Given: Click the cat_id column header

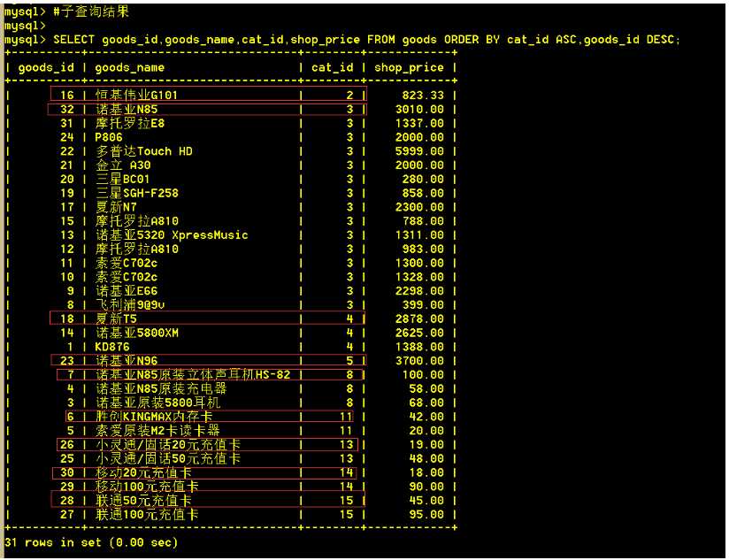Looking at the screenshot, I should [x=333, y=68].
